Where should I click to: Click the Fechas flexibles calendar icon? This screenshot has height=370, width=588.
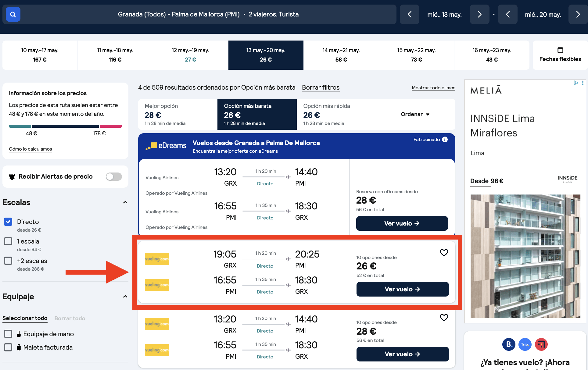(x=560, y=50)
